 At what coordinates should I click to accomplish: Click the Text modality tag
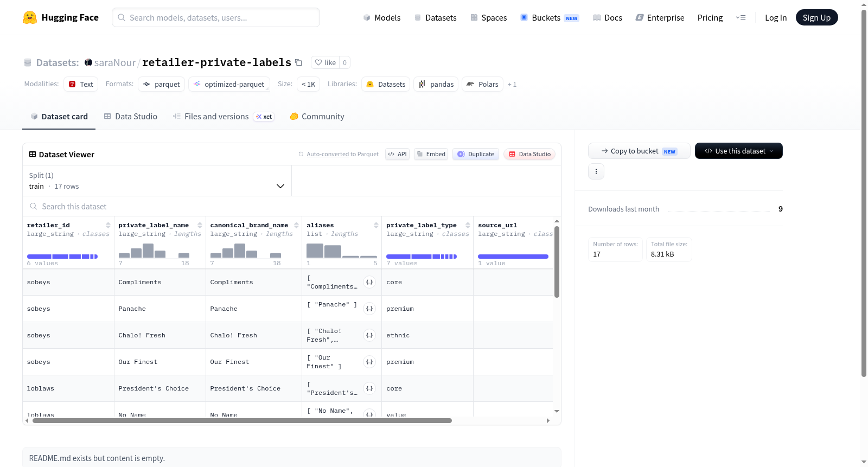tap(81, 84)
